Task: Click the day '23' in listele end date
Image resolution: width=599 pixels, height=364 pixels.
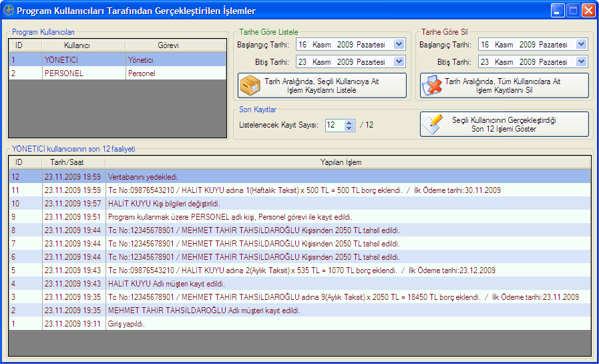Action: pyautogui.click(x=303, y=62)
